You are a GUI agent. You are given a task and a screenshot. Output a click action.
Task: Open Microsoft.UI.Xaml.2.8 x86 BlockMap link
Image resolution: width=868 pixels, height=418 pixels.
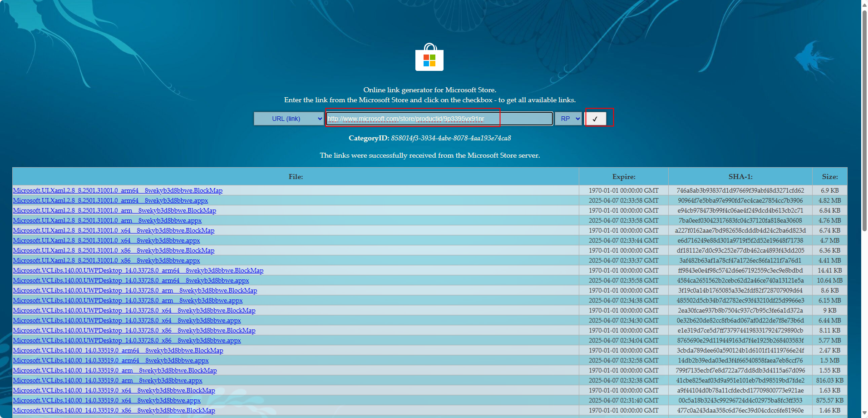point(113,250)
